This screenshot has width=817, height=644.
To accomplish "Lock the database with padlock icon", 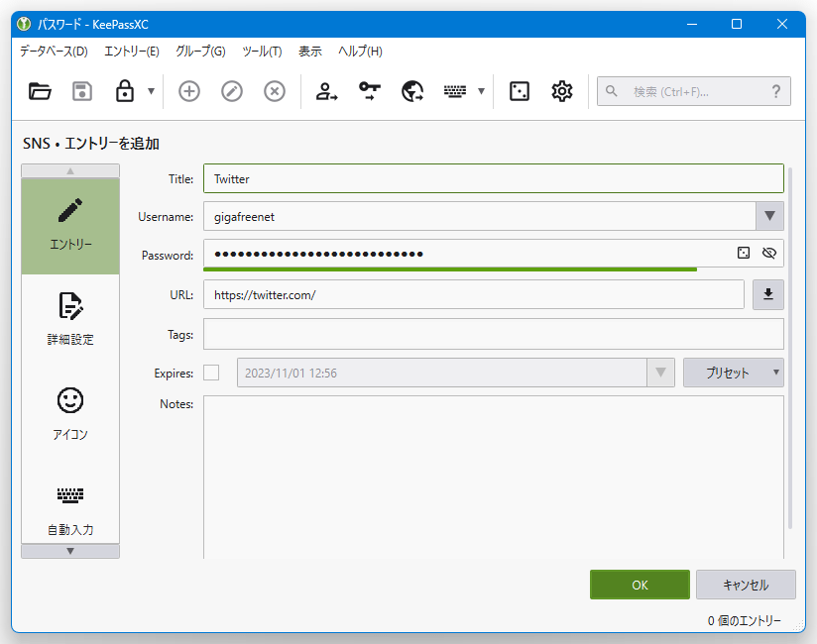I will [125, 91].
